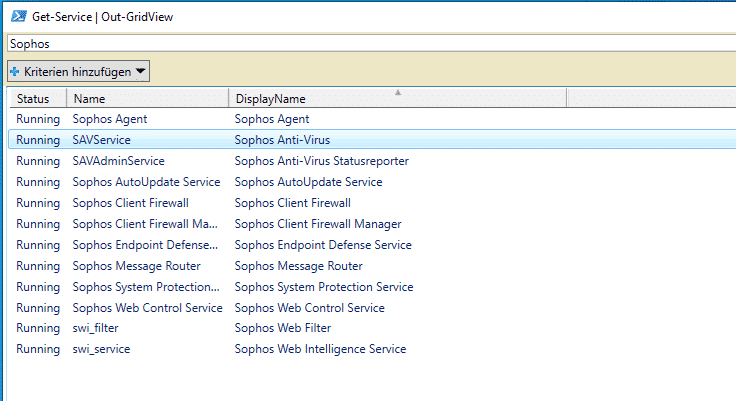Viewport: 736px width, 401px height.
Task: Select the swi_service name cell
Action: point(101,349)
